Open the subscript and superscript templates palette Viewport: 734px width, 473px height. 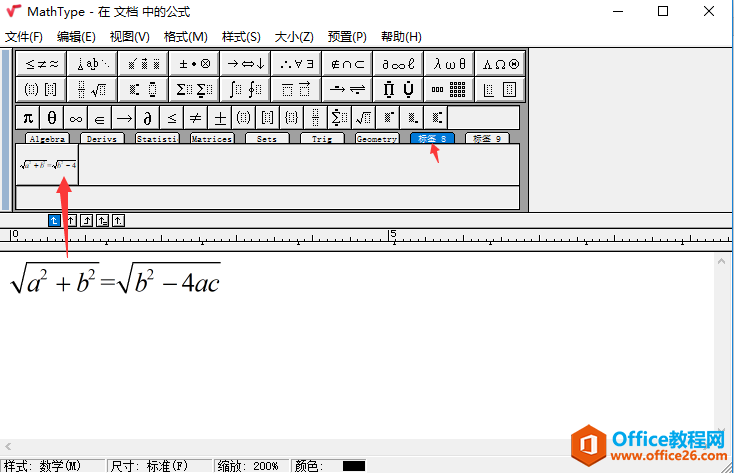pyautogui.click(x=143, y=89)
